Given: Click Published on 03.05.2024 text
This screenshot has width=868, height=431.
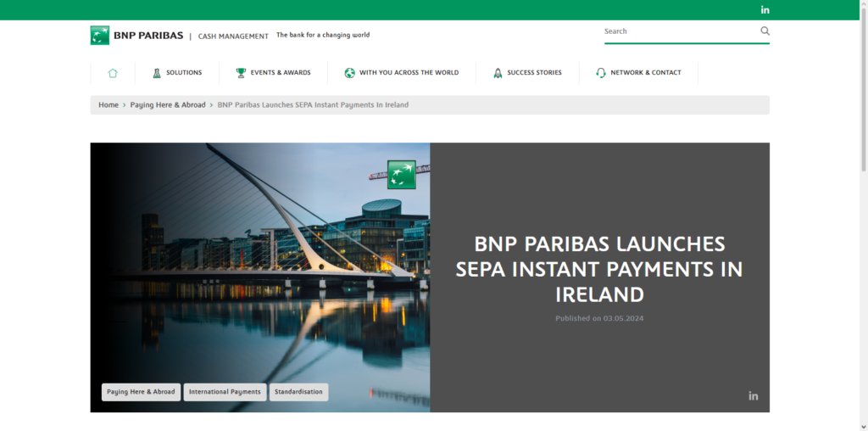Looking at the screenshot, I should [599, 318].
